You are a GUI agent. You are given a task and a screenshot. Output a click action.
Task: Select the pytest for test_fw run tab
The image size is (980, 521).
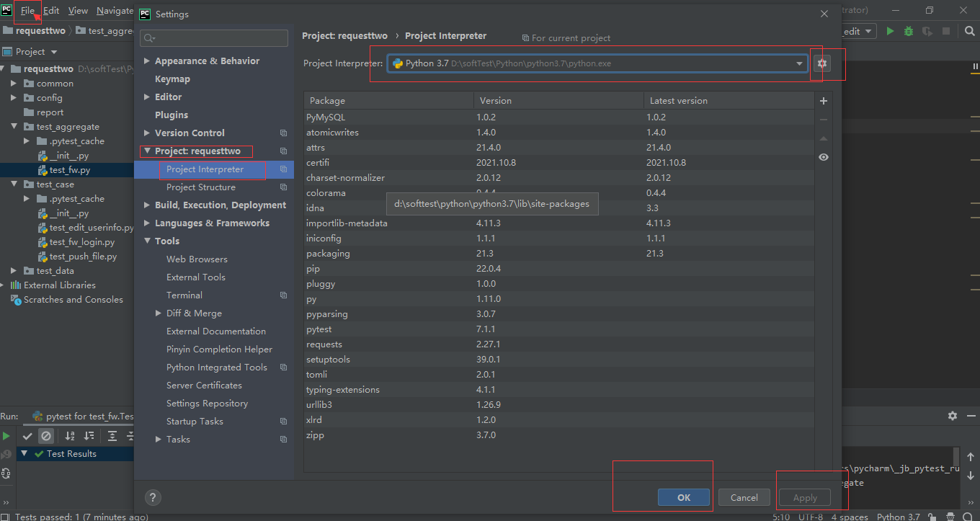point(83,417)
